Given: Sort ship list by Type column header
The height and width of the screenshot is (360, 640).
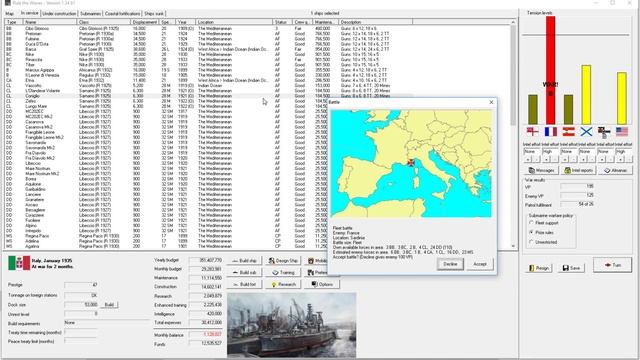Looking at the screenshot, I should [x=13, y=22].
